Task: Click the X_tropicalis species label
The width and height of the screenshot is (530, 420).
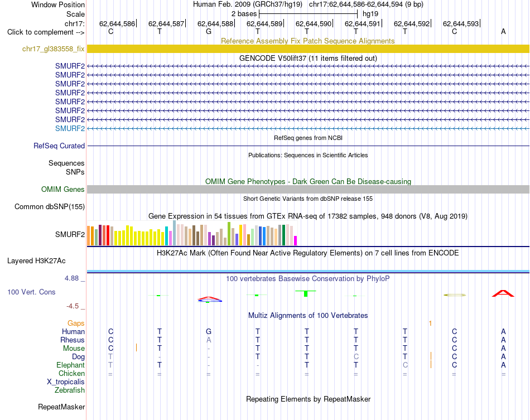Action: coord(66,382)
